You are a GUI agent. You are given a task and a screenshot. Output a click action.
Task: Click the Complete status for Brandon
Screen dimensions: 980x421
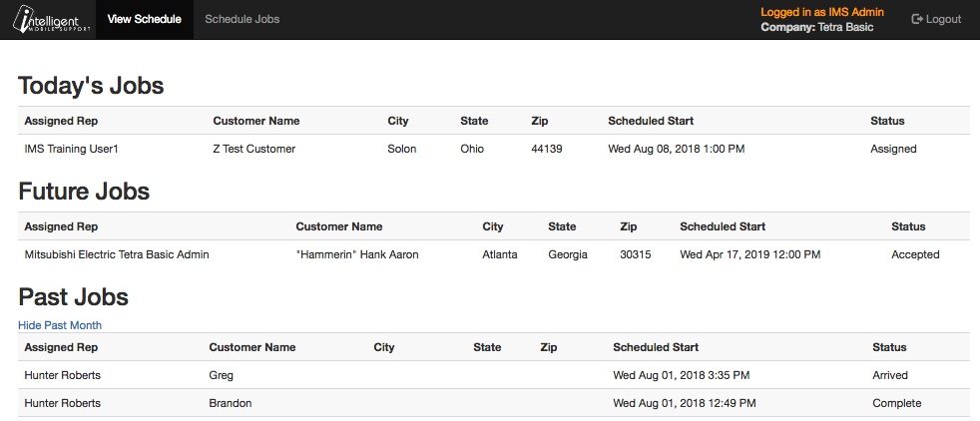click(x=897, y=403)
